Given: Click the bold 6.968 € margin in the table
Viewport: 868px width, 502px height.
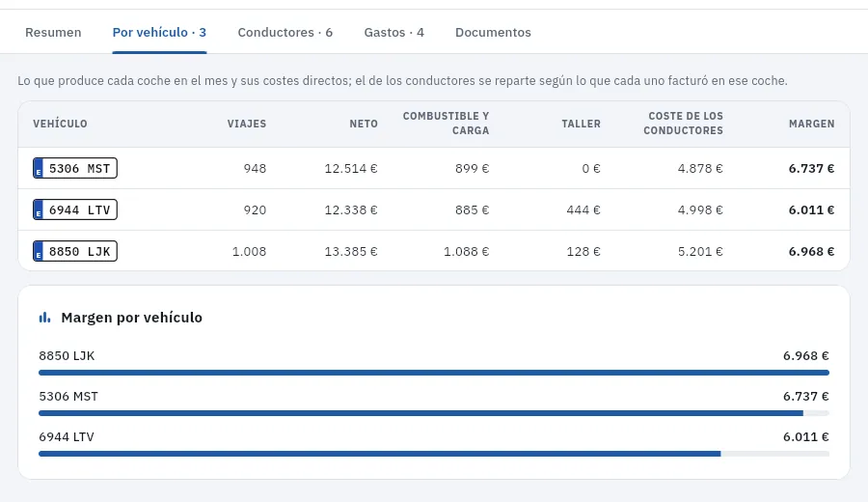Looking at the screenshot, I should 811,252.
